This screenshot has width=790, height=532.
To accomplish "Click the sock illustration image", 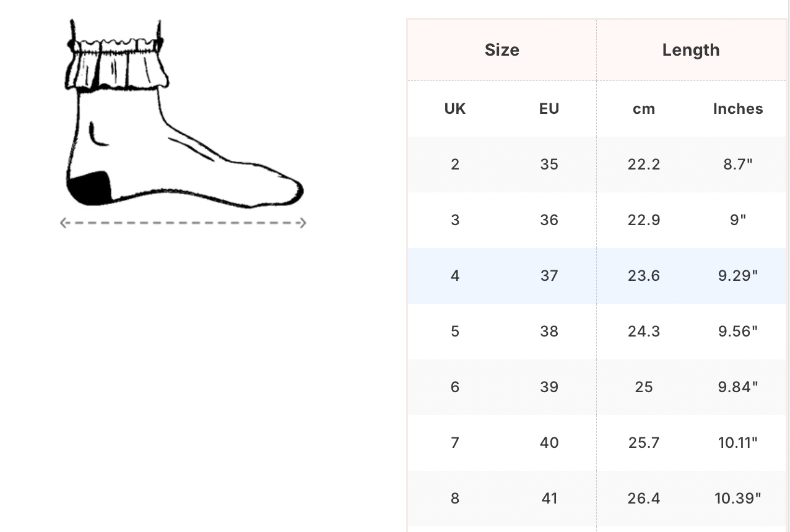I will click(183, 114).
